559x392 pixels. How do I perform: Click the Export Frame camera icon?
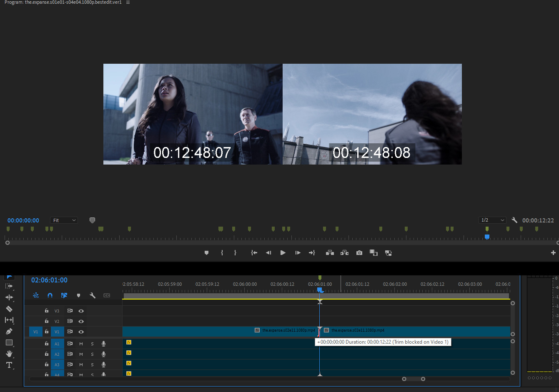pos(359,253)
